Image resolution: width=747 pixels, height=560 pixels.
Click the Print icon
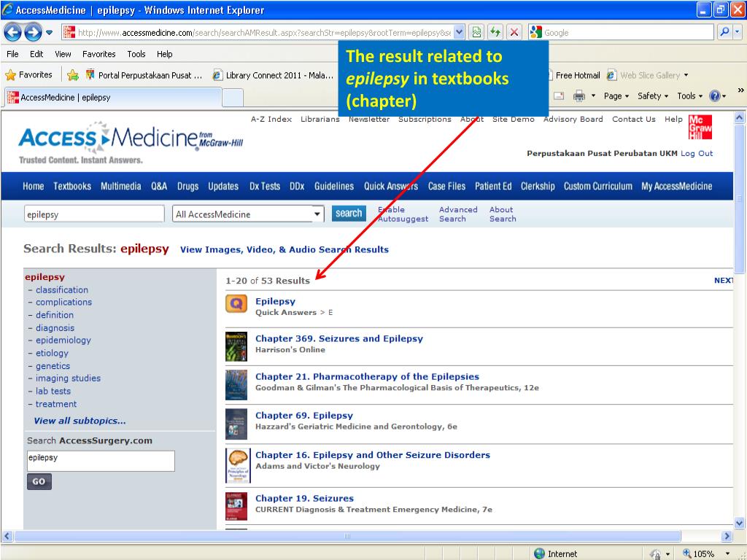(x=578, y=96)
